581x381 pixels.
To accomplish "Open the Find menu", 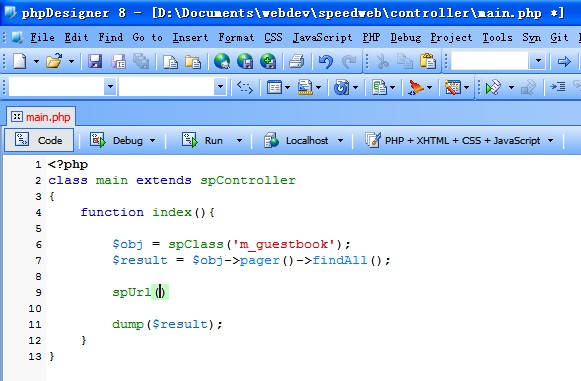I will tap(110, 37).
